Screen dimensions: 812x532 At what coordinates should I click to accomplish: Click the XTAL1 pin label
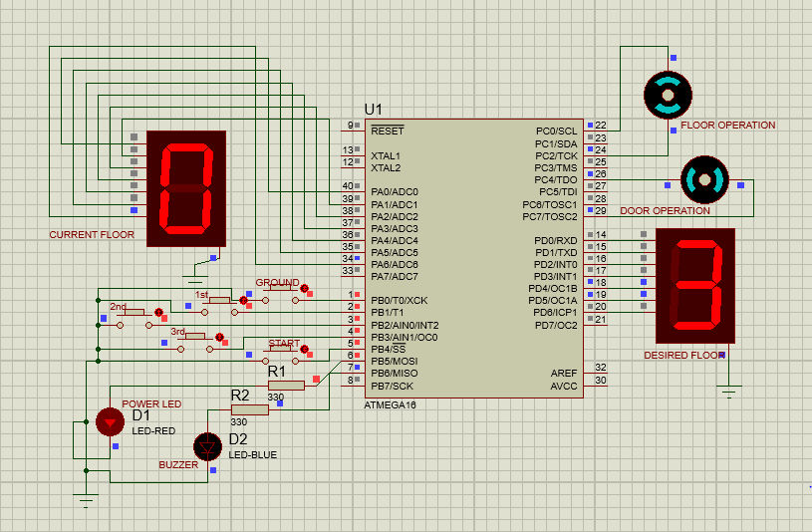coord(386,156)
